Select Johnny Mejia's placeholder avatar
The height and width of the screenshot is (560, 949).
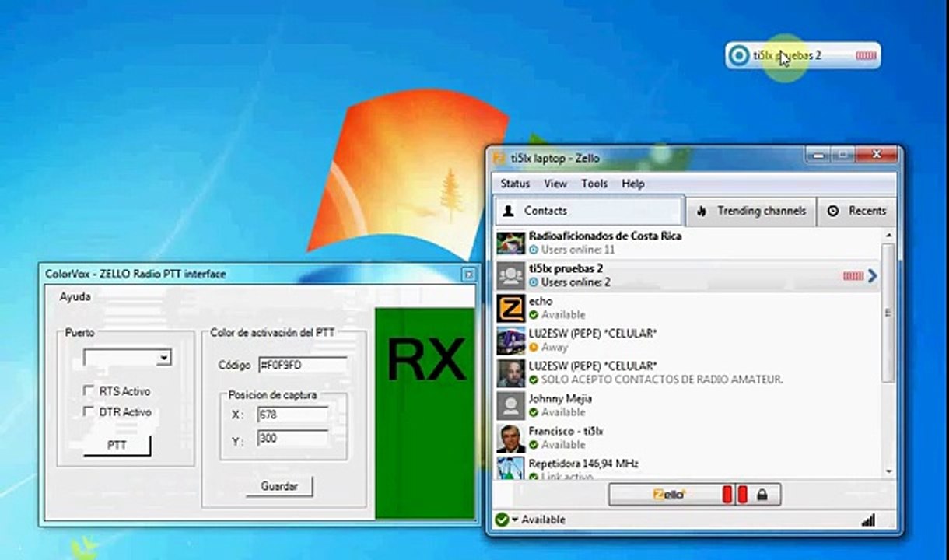pos(511,406)
